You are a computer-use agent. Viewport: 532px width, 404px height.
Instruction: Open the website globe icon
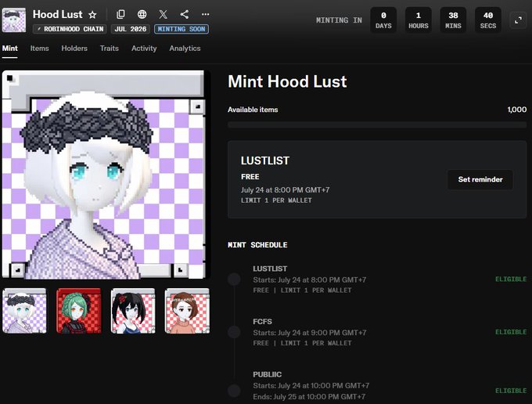click(x=142, y=14)
